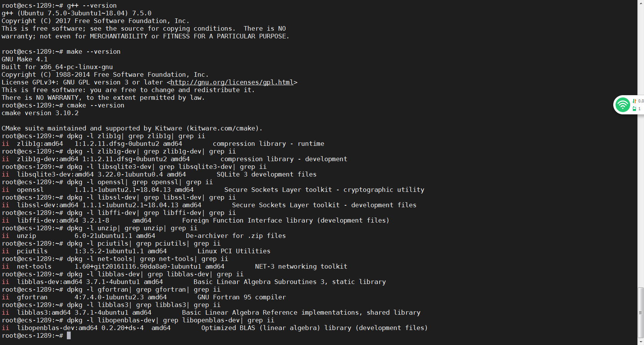The width and height of the screenshot is (644, 345).
Task: Open the gnu.org GPL license link
Action: [232, 82]
